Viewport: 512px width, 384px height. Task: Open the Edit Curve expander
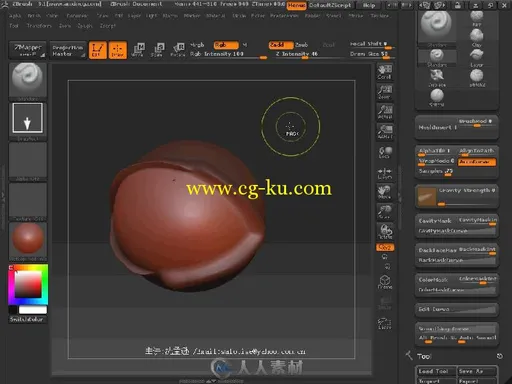click(457, 309)
